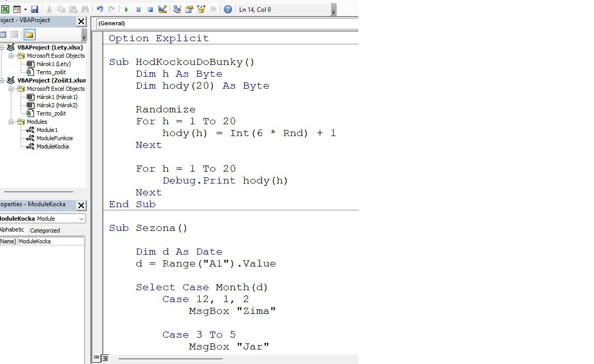Open Object Browser toolbar icon
Screen dimensions: 594x364
click(201, 9)
